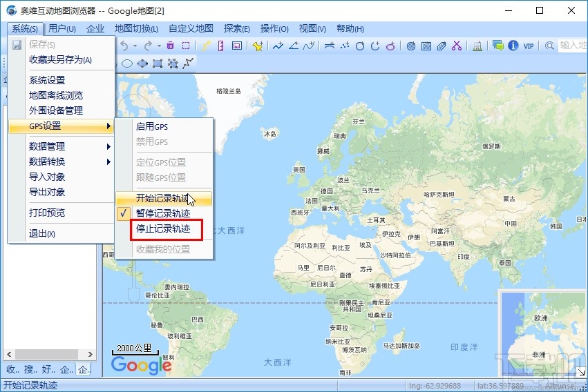
Task: Select the add circle tool
Action: (360, 46)
